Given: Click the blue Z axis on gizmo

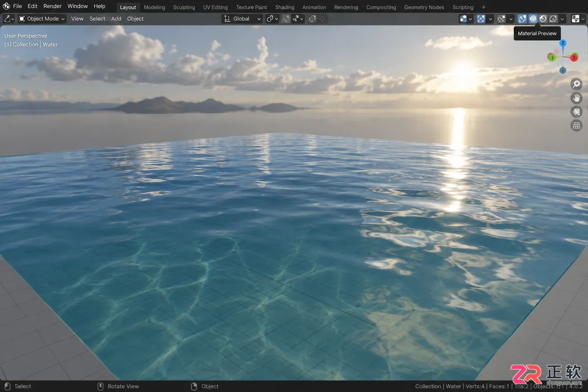Looking at the screenshot, I should [563, 43].
